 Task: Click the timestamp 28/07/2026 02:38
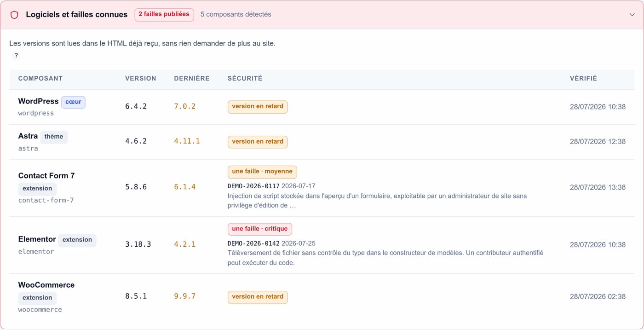[x=598, y=297]
